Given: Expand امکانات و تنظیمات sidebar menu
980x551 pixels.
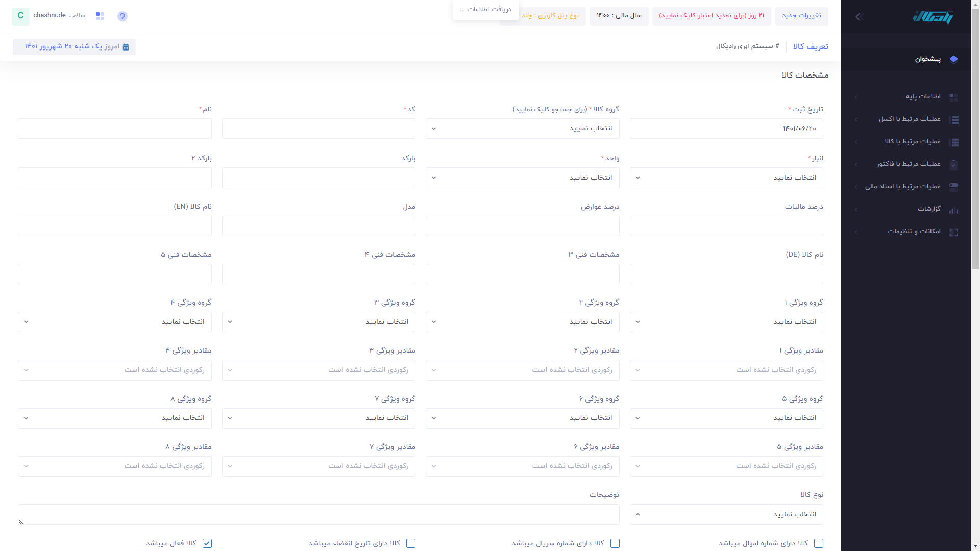Looking at the screenshot, I should pos(906,232).
